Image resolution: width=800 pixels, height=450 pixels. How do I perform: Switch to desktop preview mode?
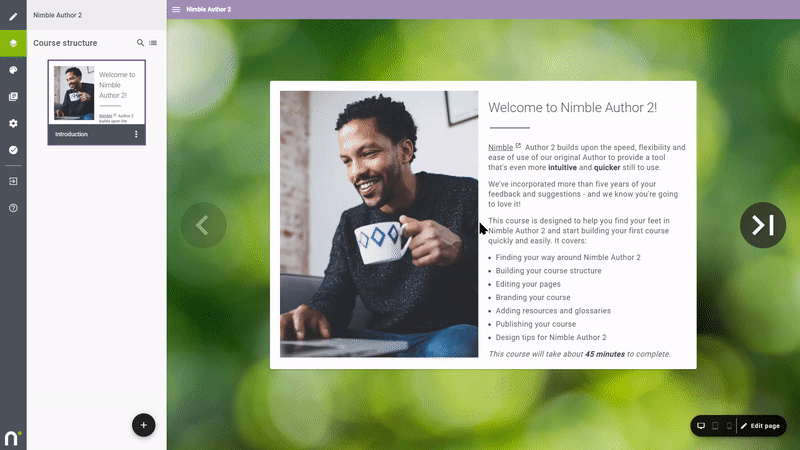point(701,426)
